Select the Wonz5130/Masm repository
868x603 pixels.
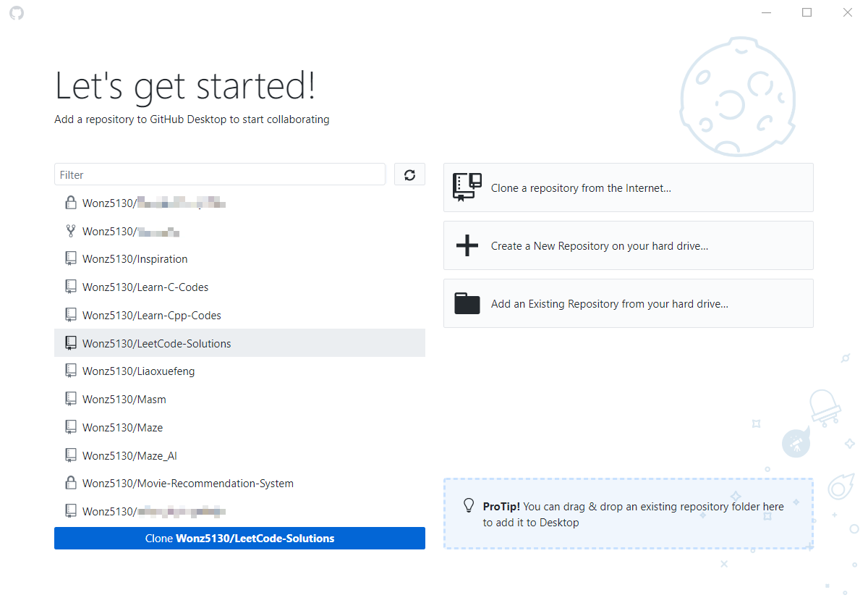(239, 399)
